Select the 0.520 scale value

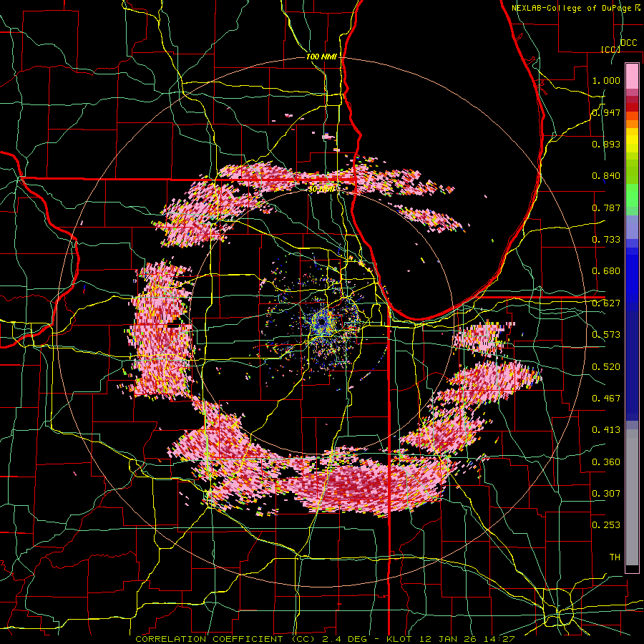(x=606, y=366)
